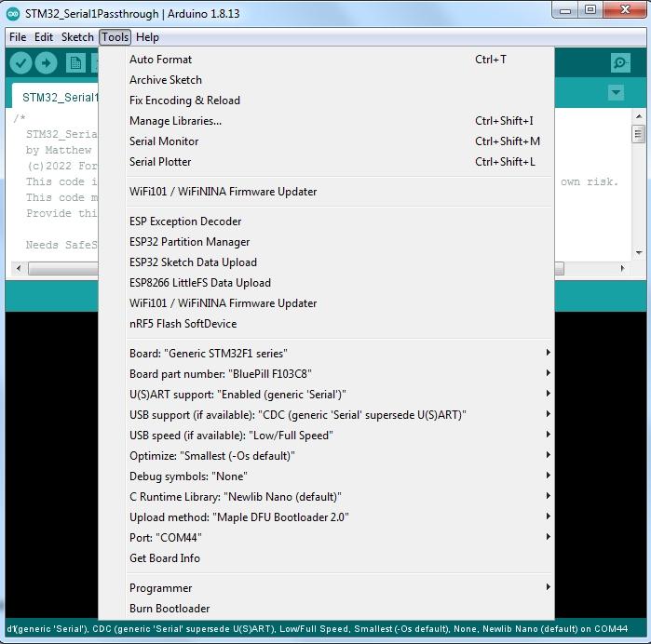Expand the Programmer submenu

(x=326, y=587)
